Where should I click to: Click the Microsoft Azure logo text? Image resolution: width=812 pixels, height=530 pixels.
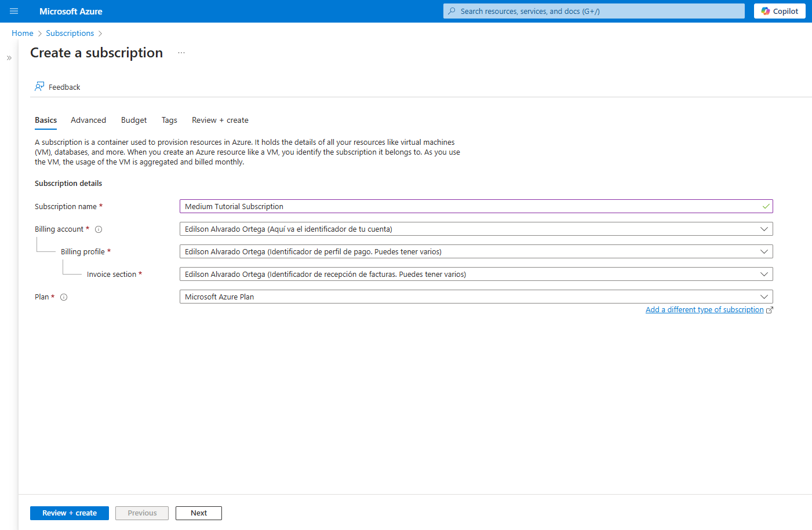(x=71, y=11)
